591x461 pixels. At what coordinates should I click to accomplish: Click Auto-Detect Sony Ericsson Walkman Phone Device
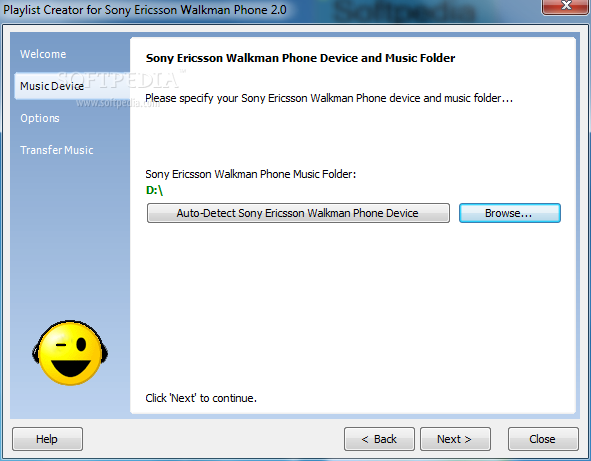coord(298,213)
